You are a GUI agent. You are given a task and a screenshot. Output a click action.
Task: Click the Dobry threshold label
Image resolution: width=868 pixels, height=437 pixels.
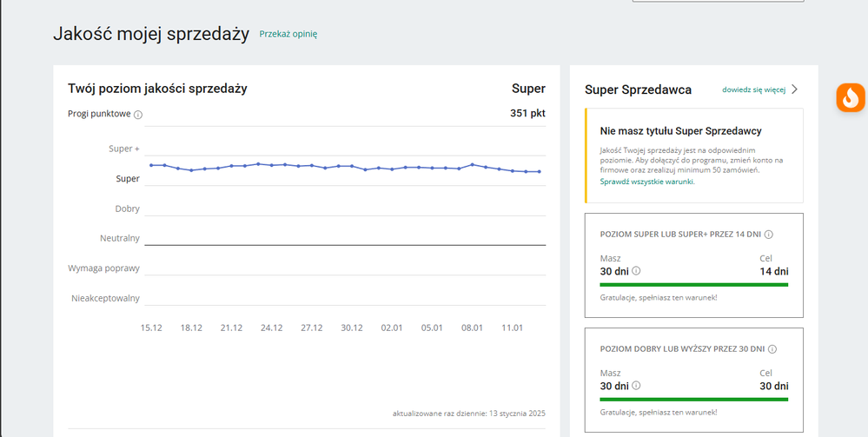pos(128,209)
